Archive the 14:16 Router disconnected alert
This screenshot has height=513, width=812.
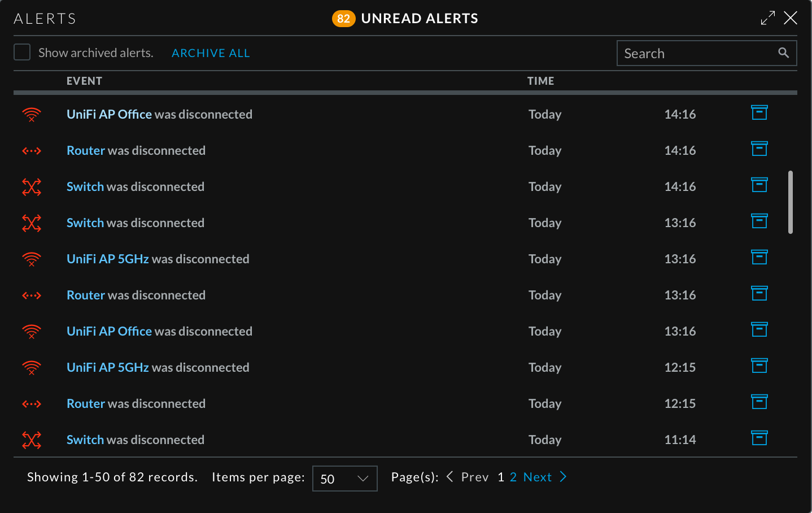[x=759, y=149]
